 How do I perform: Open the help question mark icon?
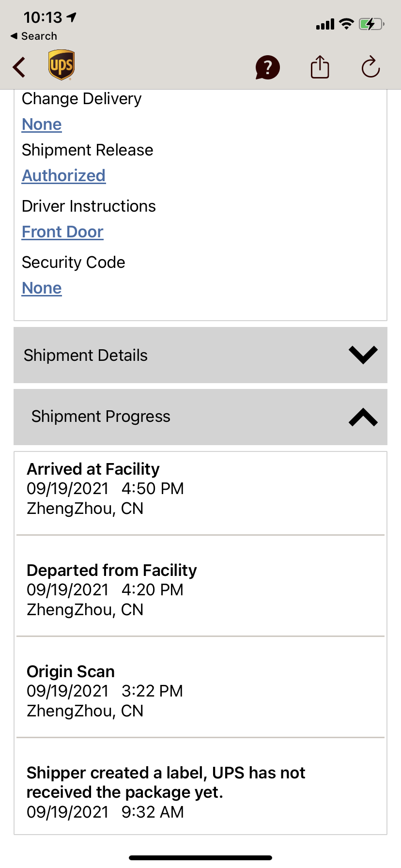pyautogui.click(x=267, y=67)
